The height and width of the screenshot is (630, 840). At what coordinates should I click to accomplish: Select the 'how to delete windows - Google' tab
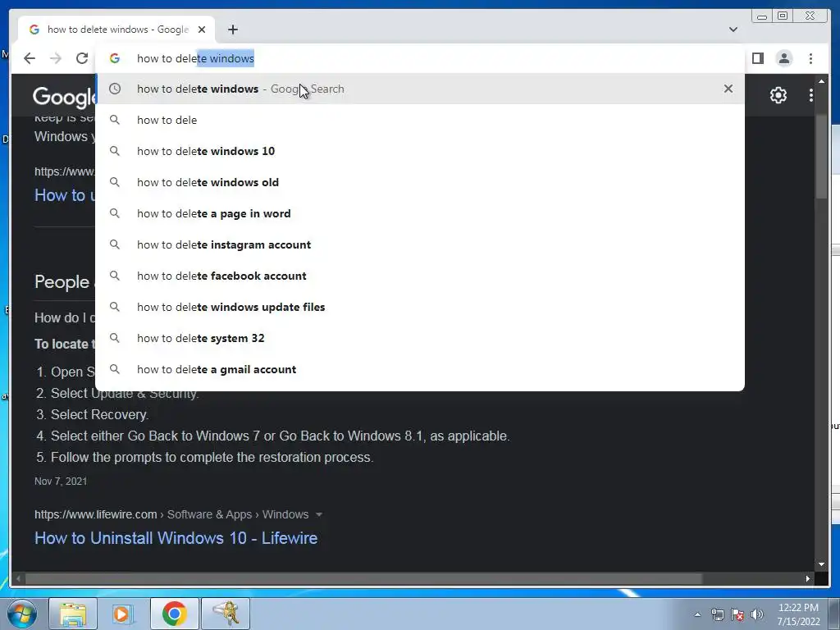116,30
